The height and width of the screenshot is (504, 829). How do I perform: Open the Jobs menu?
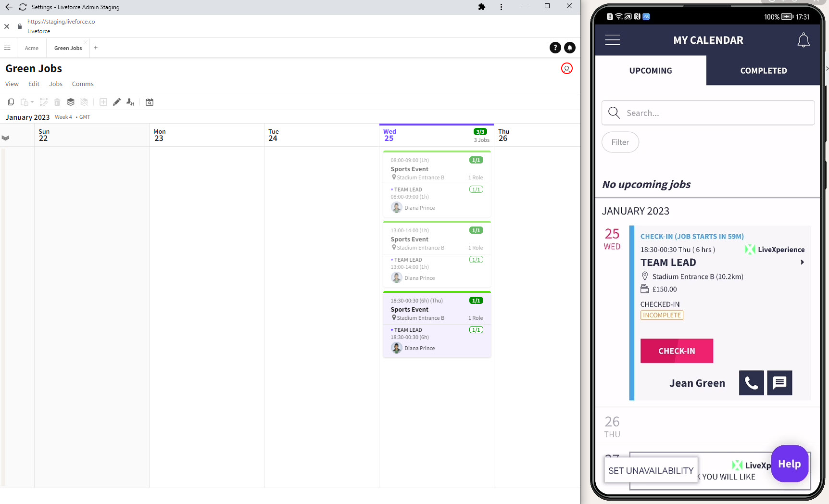(x=56, y=84)
